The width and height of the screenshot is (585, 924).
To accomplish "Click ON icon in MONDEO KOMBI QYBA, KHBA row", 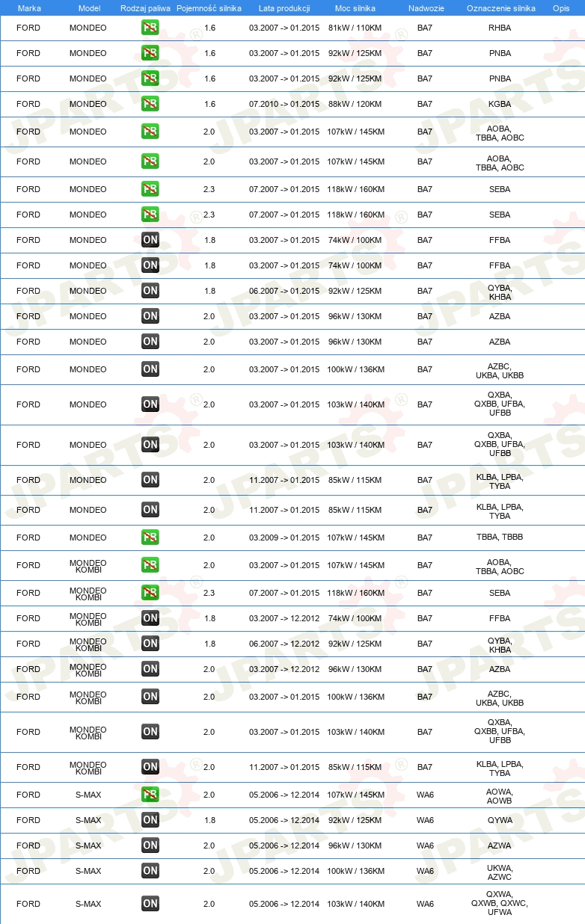I will (150, 644).
